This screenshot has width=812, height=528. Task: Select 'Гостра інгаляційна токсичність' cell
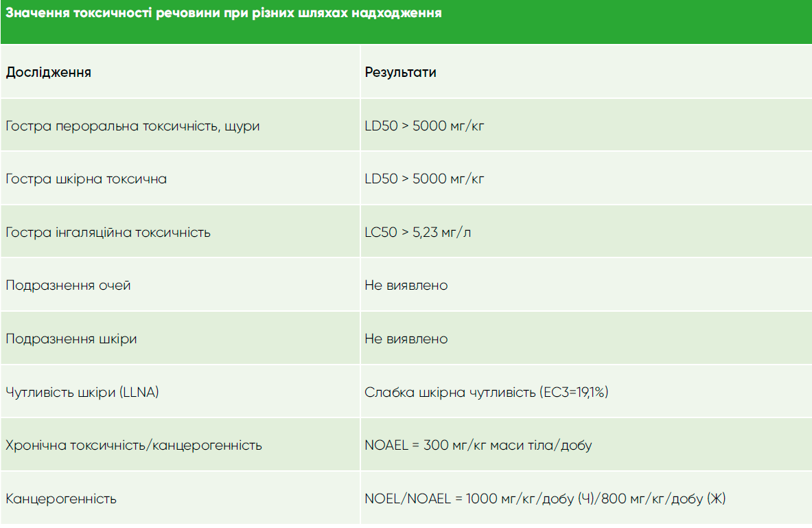pyautogui.click(x=108, y=232)
